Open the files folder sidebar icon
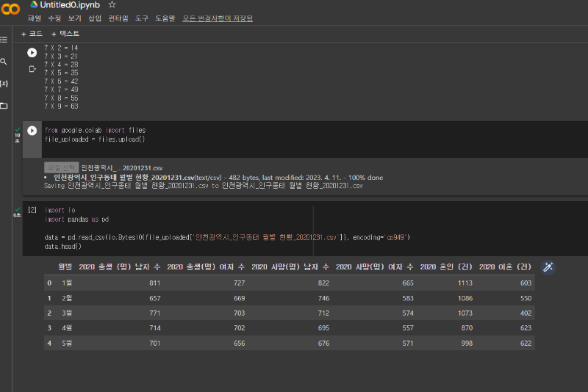This screenshot has height=392, width=588. [4, 106]
